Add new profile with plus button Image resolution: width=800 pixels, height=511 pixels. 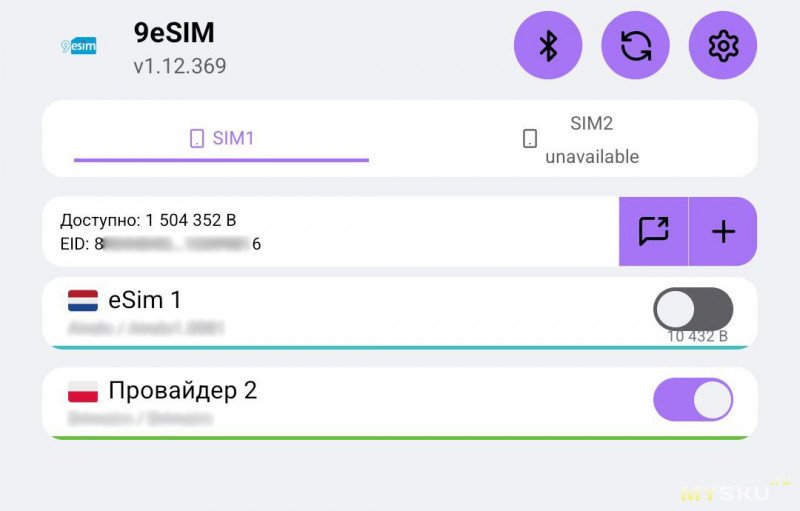point(723,231)
